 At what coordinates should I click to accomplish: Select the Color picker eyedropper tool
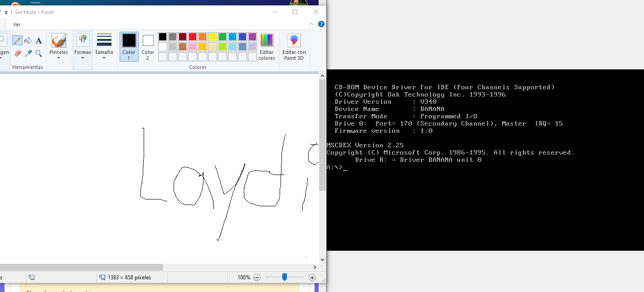(28, 53)
